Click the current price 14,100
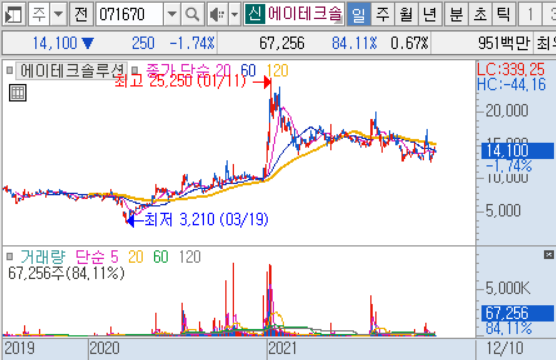 click(55, 43)
